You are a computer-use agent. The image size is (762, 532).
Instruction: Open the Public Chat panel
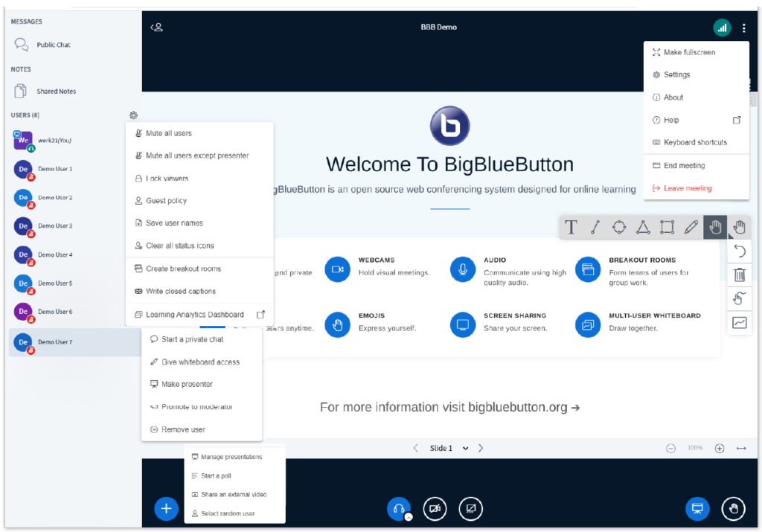[51, 45]
